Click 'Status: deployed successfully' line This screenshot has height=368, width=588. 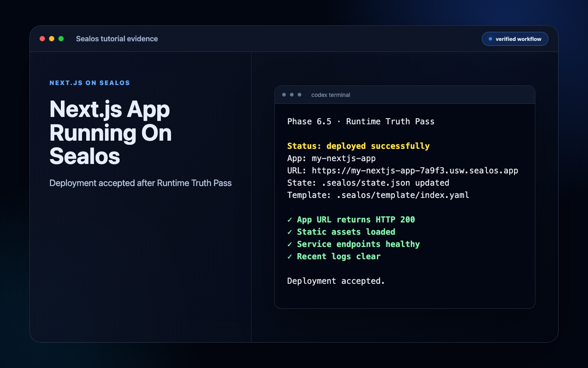point(359,146)
